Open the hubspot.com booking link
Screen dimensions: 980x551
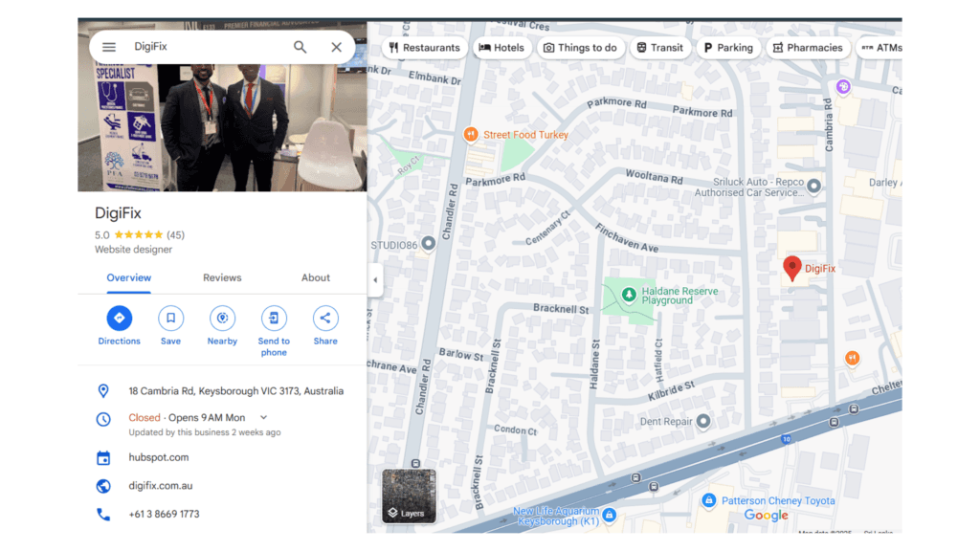point(159,457)
